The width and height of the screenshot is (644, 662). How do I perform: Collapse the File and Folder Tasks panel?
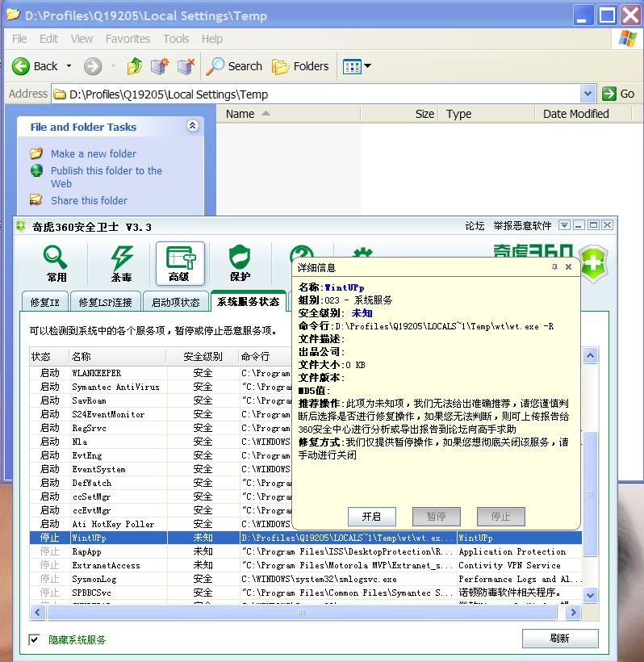[x=193, y=126]
